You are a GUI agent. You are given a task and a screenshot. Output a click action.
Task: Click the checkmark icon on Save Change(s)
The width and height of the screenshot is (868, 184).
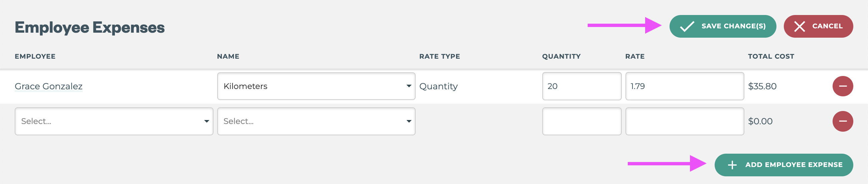[x=687, y=26]
